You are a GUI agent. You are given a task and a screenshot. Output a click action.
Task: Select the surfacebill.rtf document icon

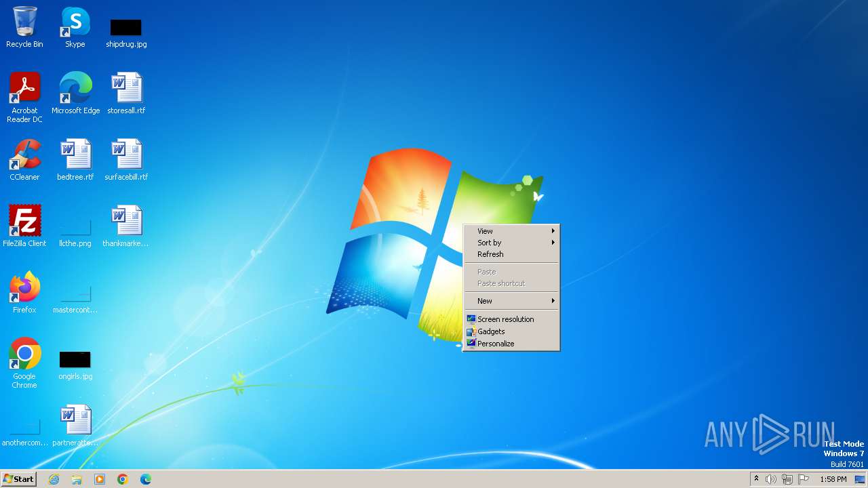pyautogui.click(x=126, y=159)
